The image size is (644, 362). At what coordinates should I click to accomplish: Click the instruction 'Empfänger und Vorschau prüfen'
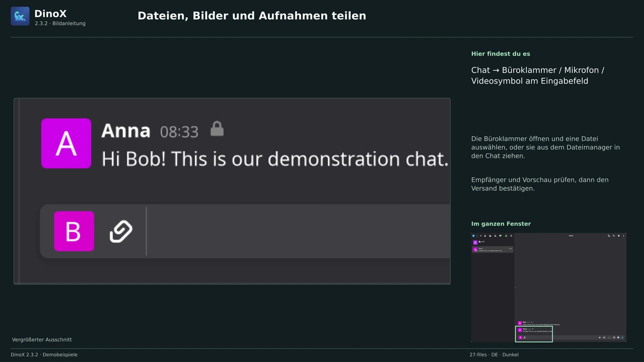click(540, 184)
